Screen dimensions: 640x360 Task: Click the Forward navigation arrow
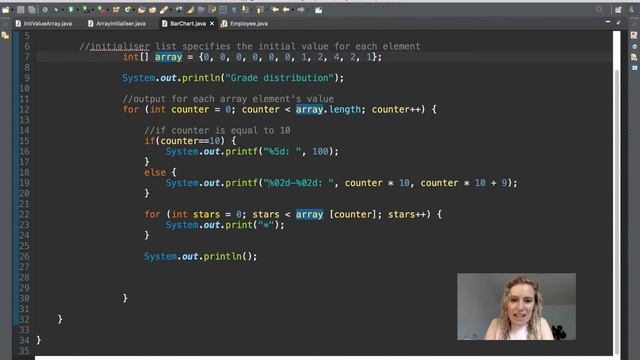(301, 10)
